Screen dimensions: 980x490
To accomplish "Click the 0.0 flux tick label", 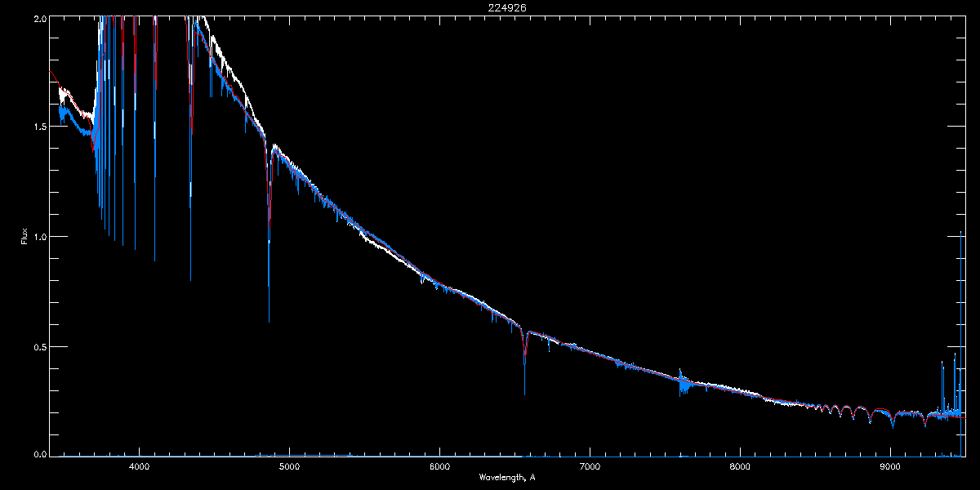I will [x=40, y=453].
